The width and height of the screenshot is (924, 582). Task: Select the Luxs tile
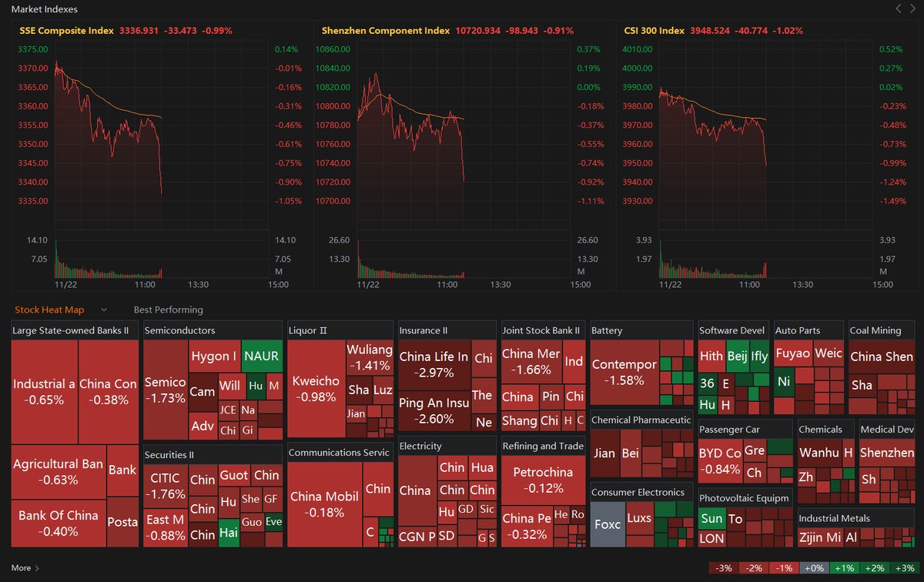(639, 518)
